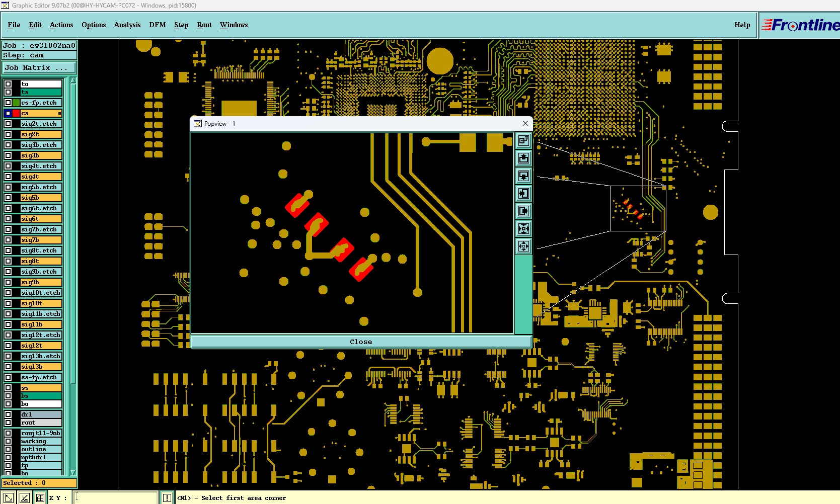Screen dimensions: 840x504
Task: Toggle display of the outline layer
Action: [x=8, y=449]
